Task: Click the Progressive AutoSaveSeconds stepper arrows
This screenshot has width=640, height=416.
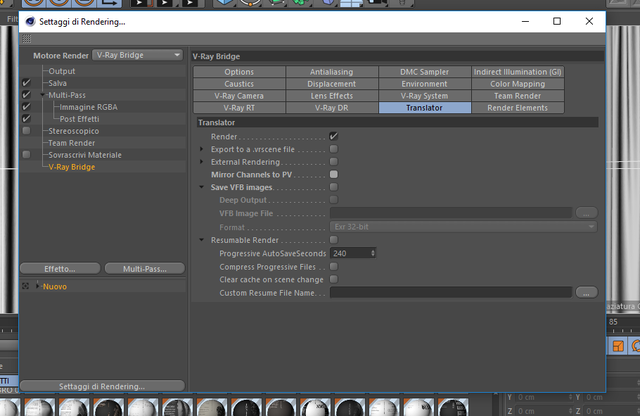Action: point(372,253)
